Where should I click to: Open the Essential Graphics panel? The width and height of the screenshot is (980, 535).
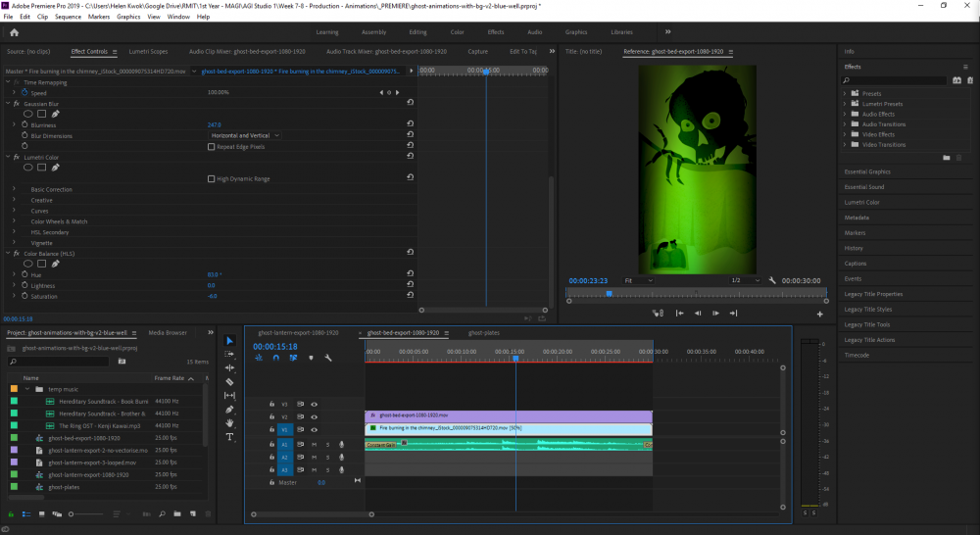click(867, 171)
